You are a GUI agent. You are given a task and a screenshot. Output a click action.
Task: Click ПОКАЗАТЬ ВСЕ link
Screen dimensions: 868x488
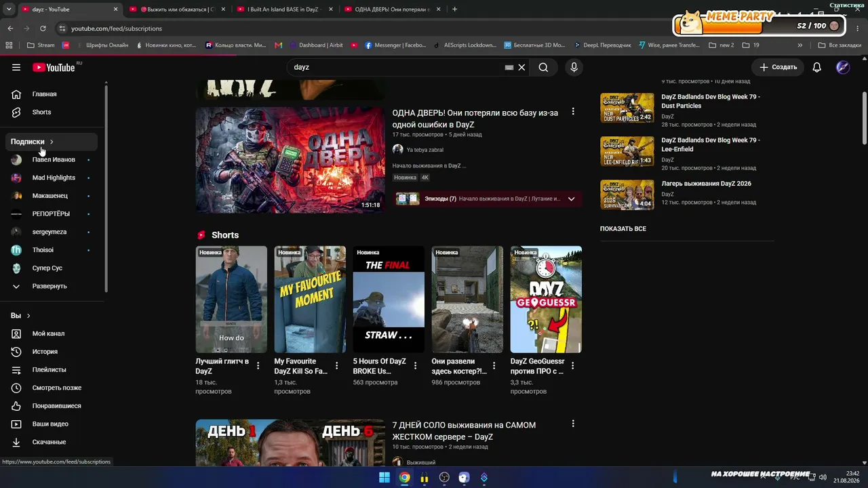tap(623, 229)
